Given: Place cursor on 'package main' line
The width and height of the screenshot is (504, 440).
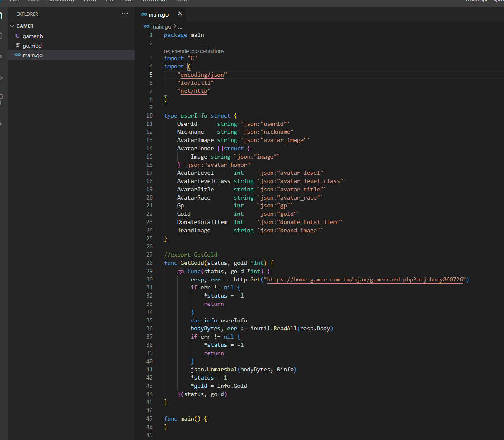Looking at the screenshot, I should [x=184, y=35].
